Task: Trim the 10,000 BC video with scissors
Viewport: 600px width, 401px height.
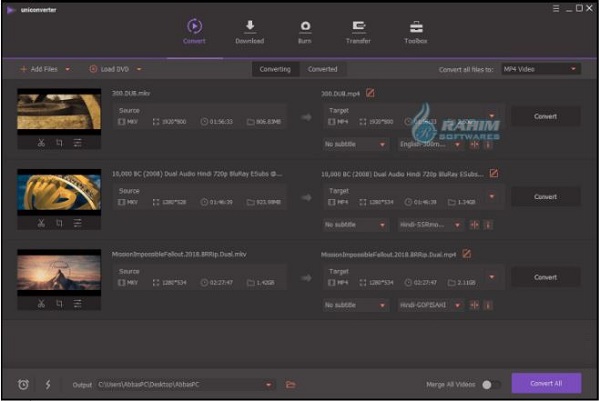Action: [41, 223]
